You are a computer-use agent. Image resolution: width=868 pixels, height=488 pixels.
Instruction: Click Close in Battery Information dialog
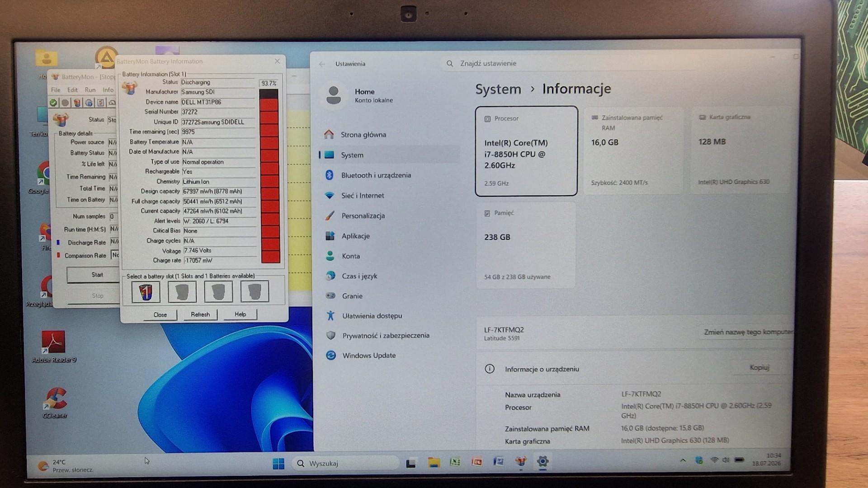pos(160,315)
